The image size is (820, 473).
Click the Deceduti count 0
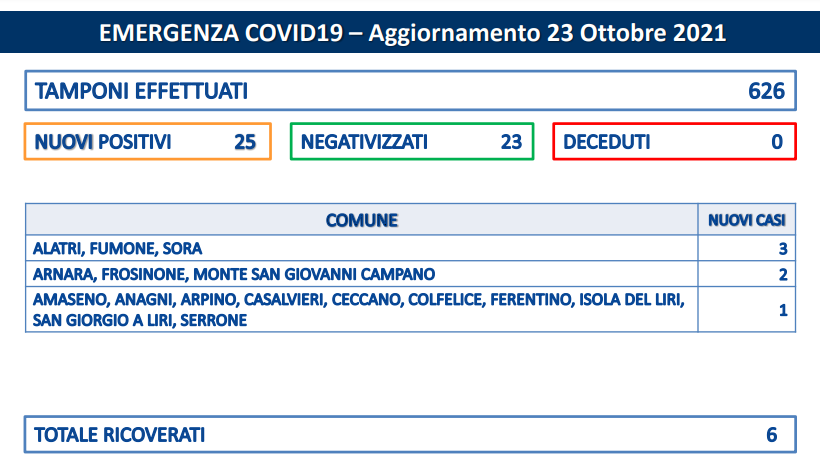(x=777, y=142)
